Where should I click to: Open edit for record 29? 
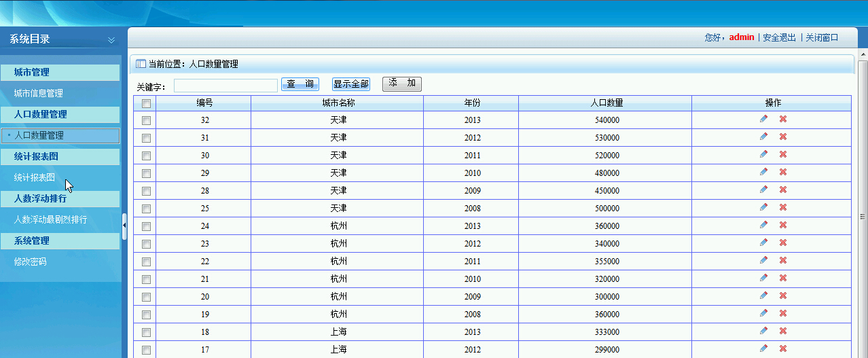point(763,172)
